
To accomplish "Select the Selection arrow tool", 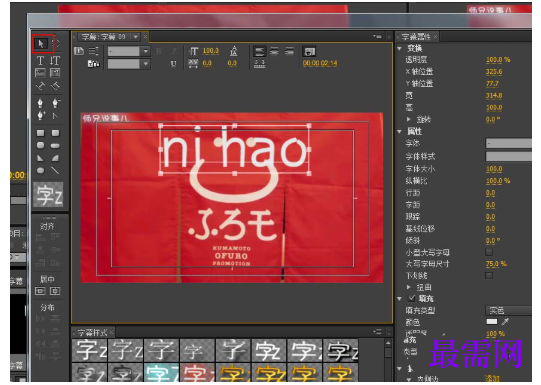I will (41, 44).
